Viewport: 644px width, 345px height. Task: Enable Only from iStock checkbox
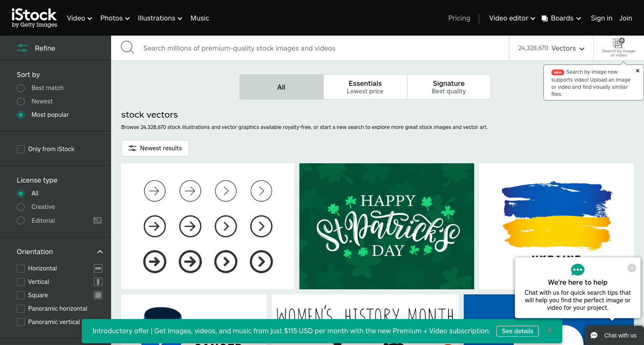pyautogui.click(x=21, y=149)
